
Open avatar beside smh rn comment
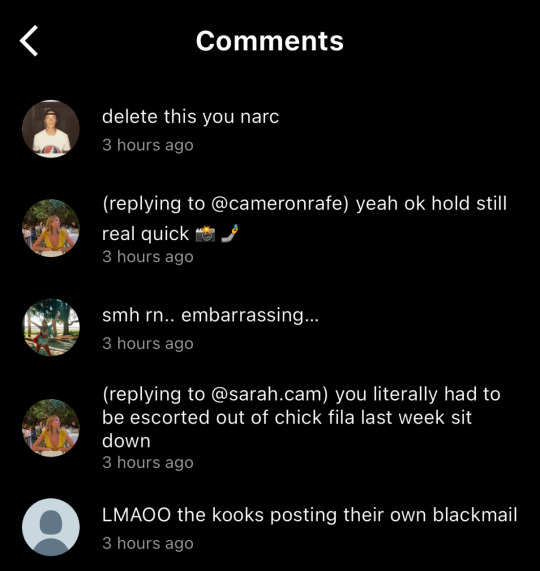[51, 327]
